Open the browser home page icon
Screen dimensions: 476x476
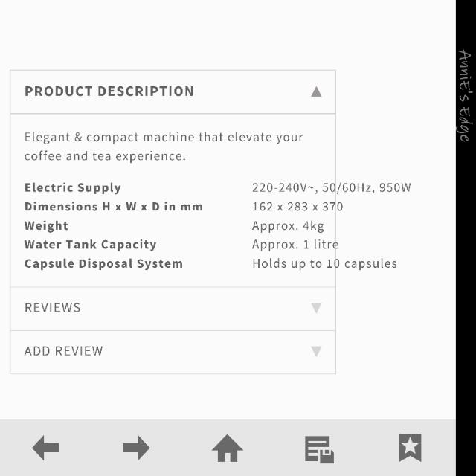[228, 448]
